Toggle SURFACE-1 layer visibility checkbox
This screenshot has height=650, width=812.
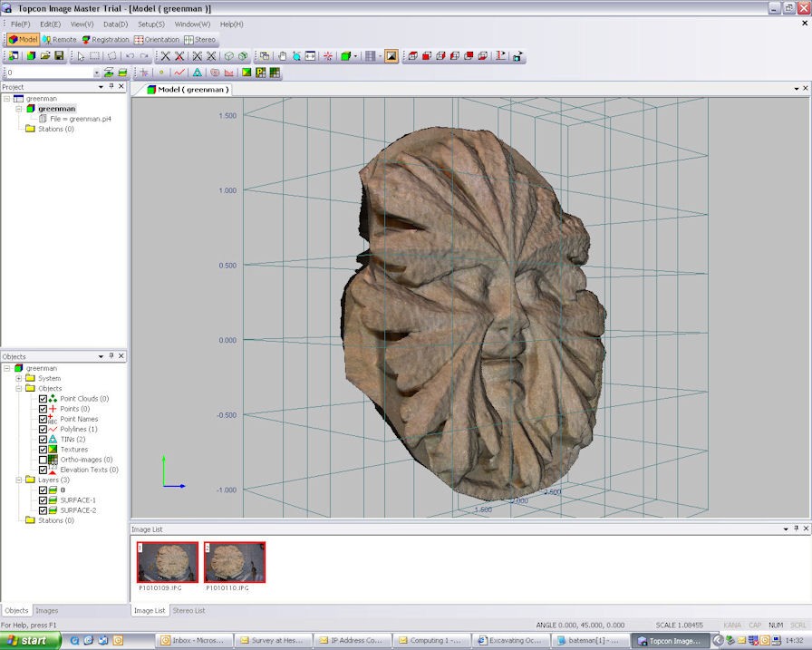point(43,500)
